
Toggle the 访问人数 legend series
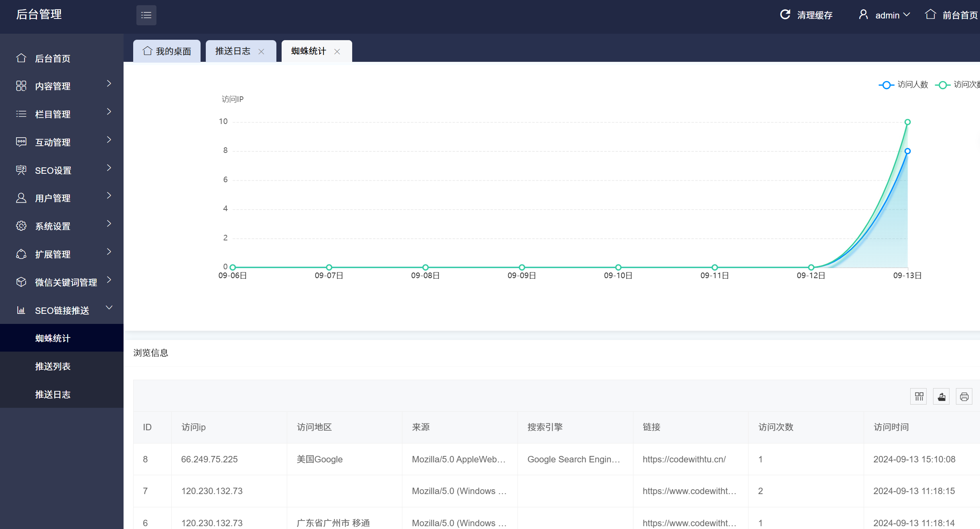pos(903,85)
